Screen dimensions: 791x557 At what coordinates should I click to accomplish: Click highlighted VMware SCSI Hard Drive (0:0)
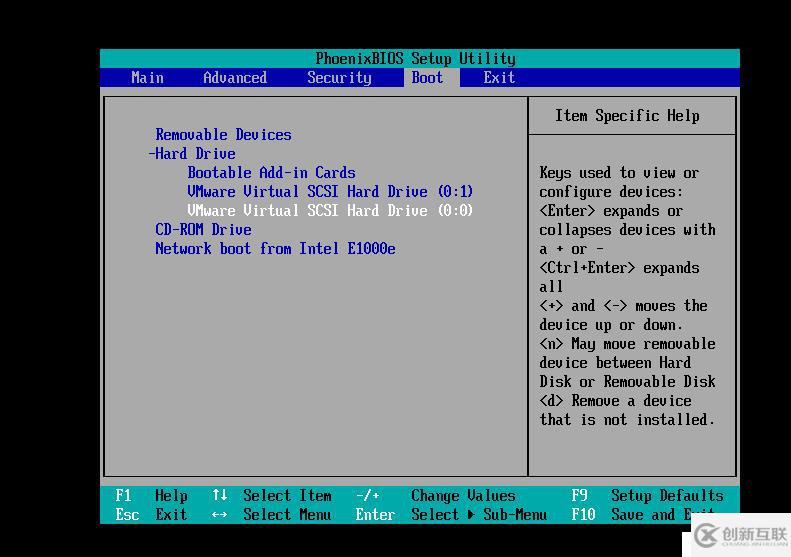click(x=330, y=211)
